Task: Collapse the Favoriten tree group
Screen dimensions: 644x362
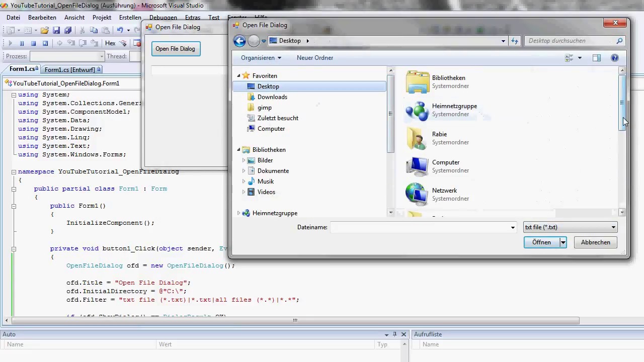Action: (239, 76)
